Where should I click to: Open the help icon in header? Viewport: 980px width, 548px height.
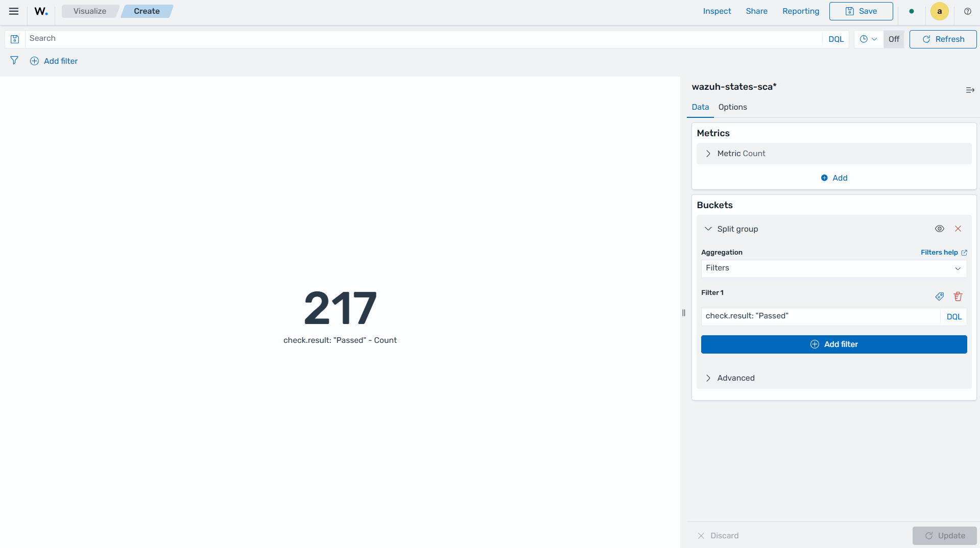[x=967, y=11]
